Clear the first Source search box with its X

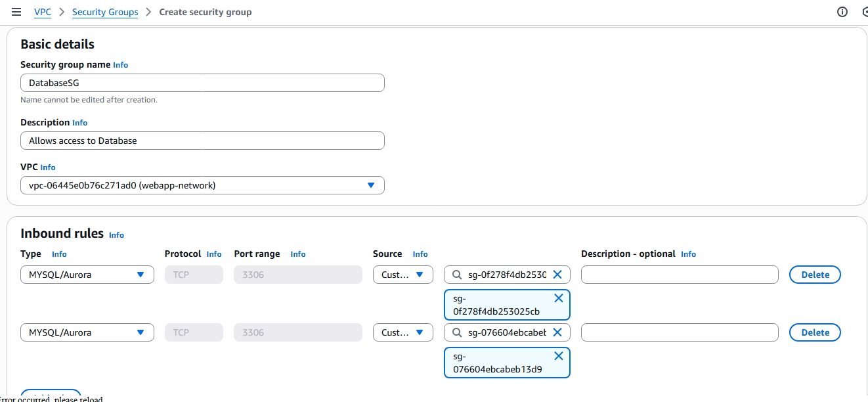(557, 275)
